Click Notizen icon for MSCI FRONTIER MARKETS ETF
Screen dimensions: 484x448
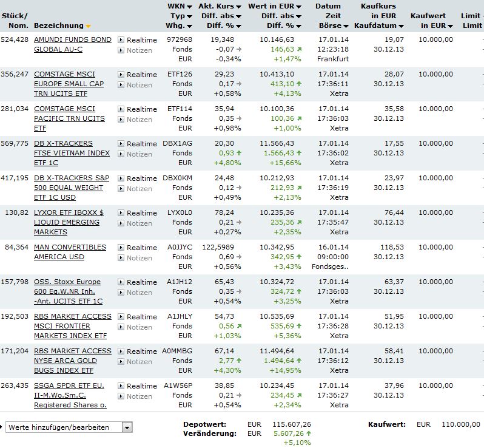pos(121,327)
